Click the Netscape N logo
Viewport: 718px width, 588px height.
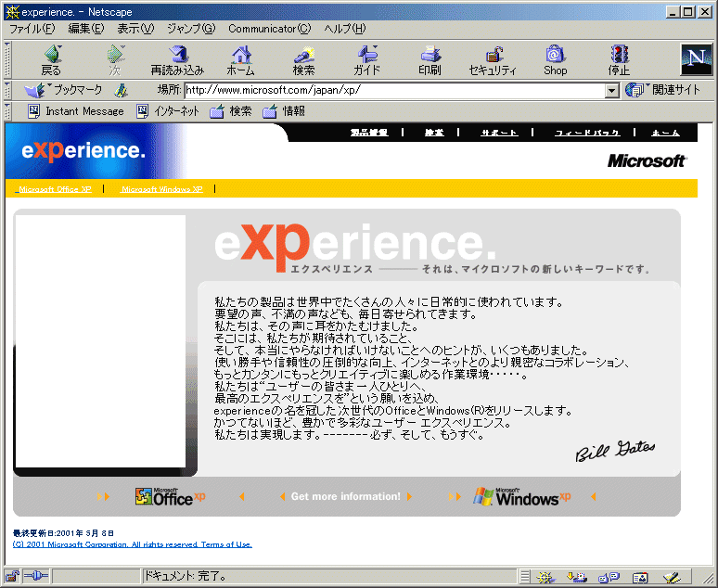(x=697, y=59)
